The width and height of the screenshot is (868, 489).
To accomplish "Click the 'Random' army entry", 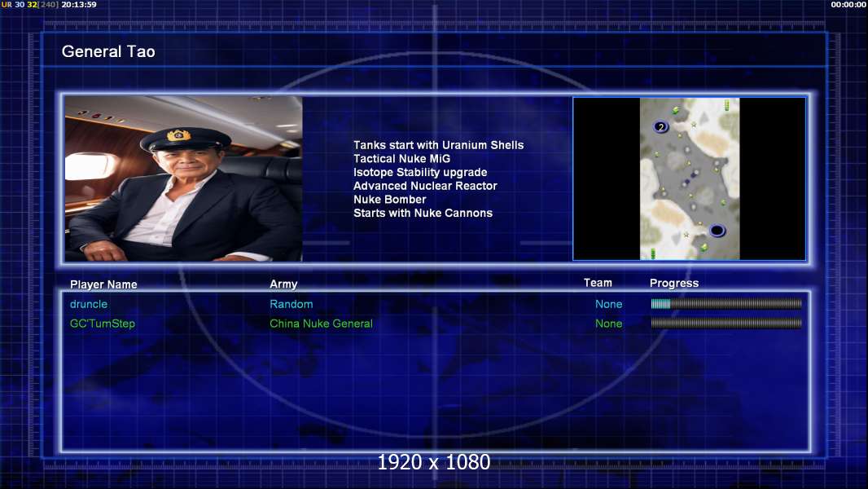I will 292,304.
